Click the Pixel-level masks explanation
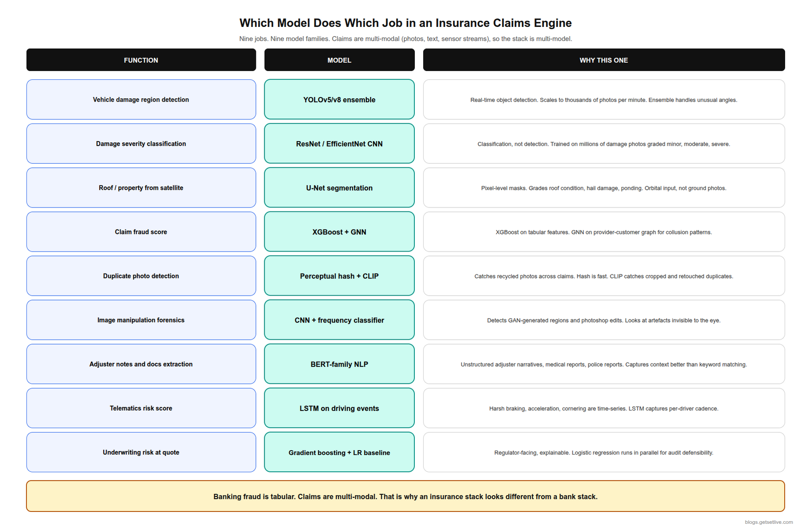 point(604,188)
